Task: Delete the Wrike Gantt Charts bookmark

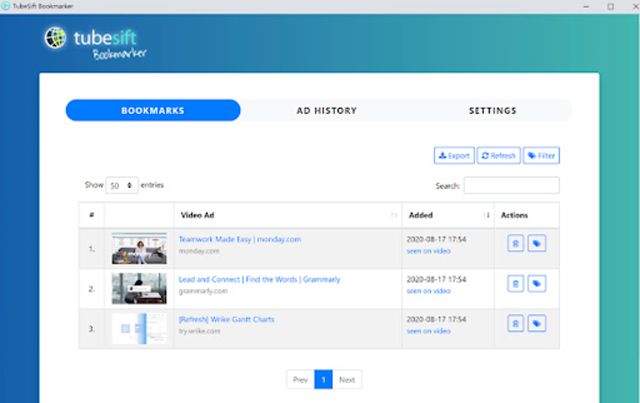Action: click(x=516, y=324)
